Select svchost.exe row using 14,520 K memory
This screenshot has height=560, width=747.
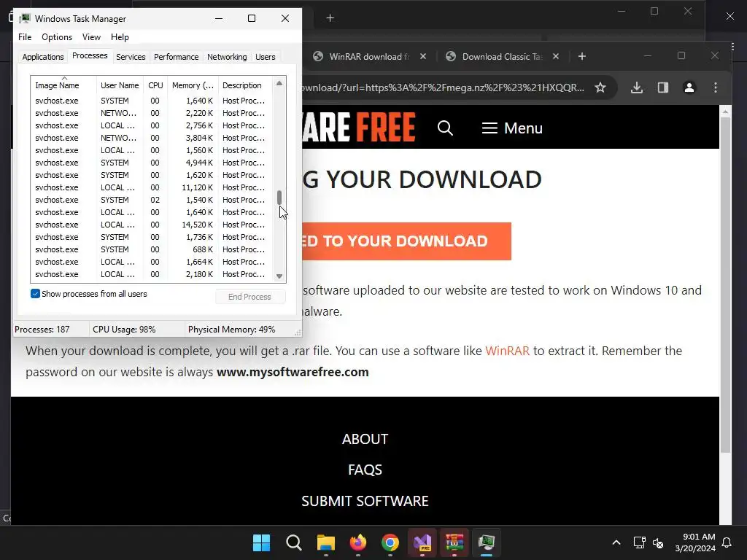[x=152, y=225]
